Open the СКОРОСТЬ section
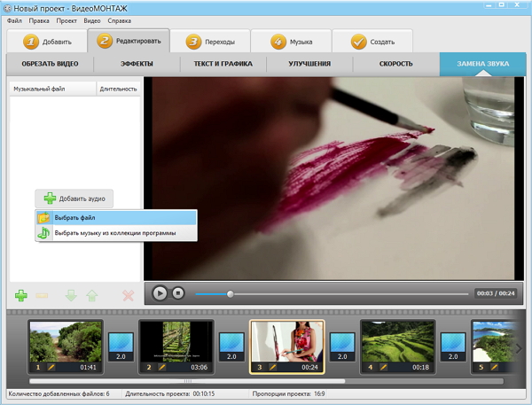The height and width of the screenshot is (405, 532). (x=396, y=64)
